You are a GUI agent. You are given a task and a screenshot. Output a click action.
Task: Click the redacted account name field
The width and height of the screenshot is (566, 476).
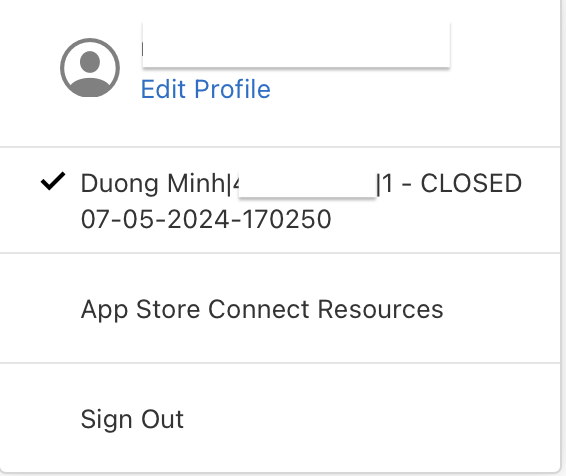[x=296, y=44]
